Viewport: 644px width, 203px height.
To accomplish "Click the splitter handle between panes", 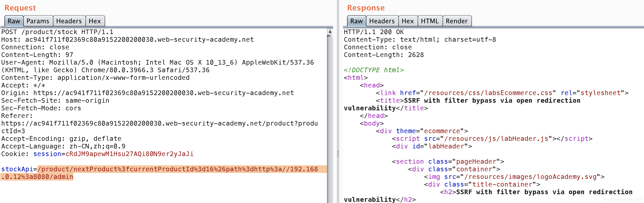I will [338, 154].
